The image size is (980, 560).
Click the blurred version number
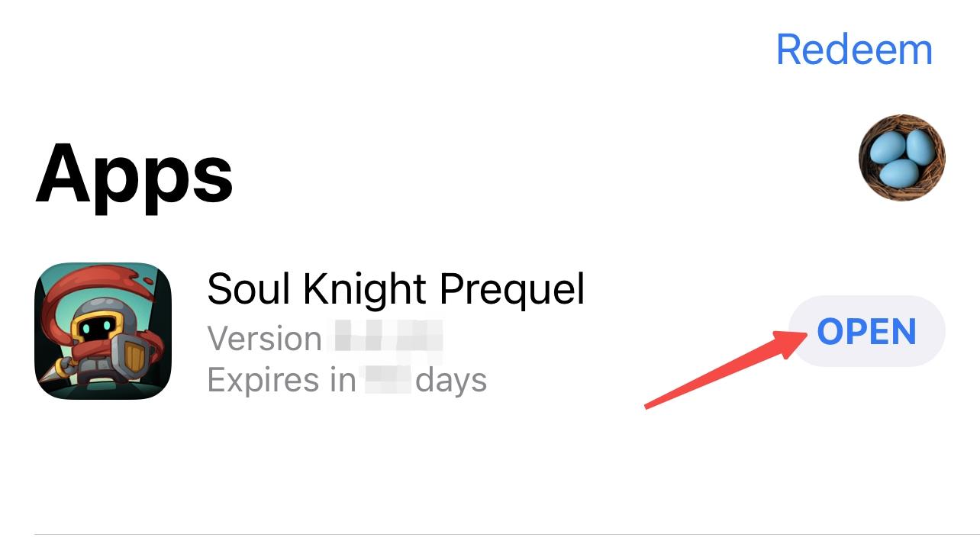tap(386, 338)
